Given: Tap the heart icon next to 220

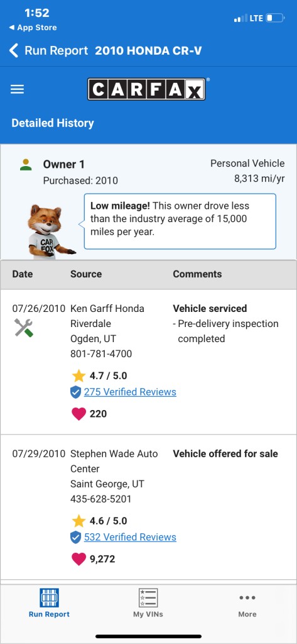Looking at the screenshot, I should click(x=78, y=414).
